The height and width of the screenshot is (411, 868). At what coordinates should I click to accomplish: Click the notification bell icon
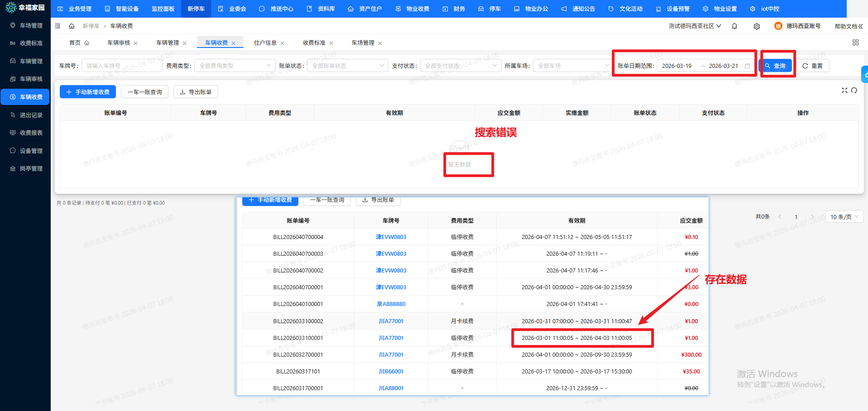tap(734, 26)
